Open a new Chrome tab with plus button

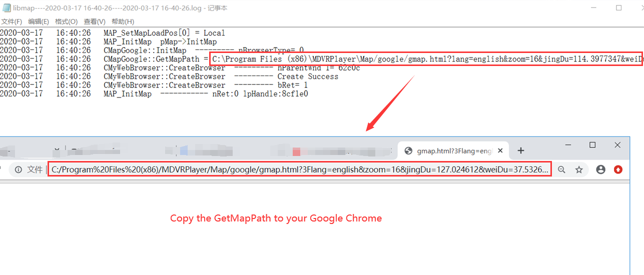[520, 150]
